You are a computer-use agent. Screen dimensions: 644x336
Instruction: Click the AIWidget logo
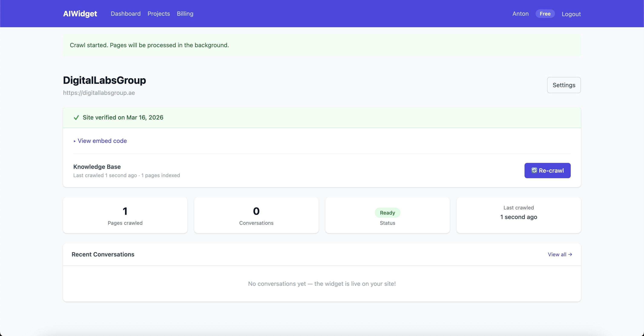[80, 14]
